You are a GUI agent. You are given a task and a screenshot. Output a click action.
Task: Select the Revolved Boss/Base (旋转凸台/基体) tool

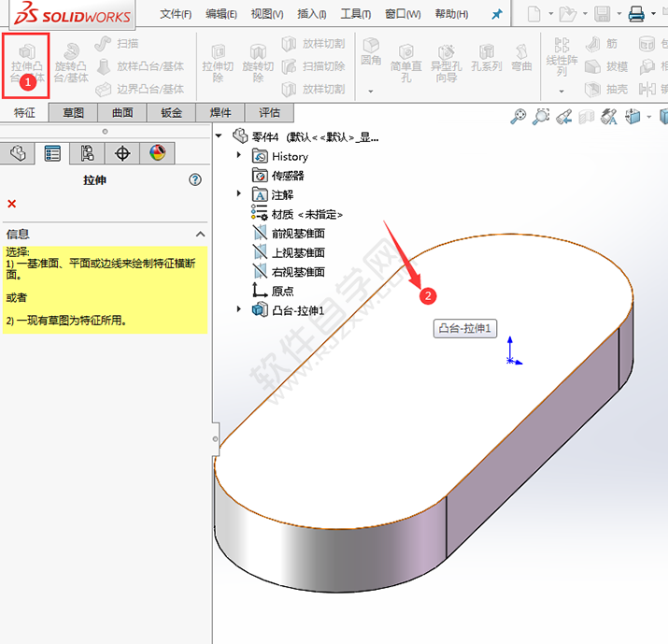click(71, 62)
